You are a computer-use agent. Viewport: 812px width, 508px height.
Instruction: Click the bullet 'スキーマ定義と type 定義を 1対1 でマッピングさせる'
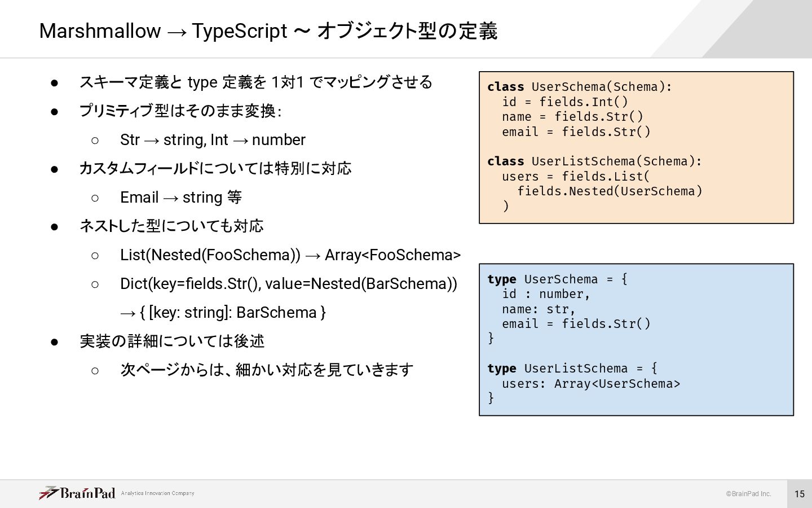click(x=255, y=82)
